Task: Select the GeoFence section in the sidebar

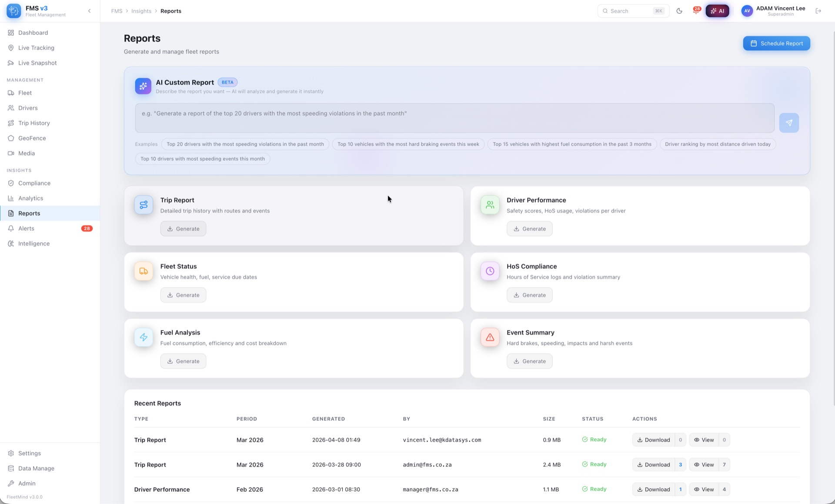Action: click(31, 138)
